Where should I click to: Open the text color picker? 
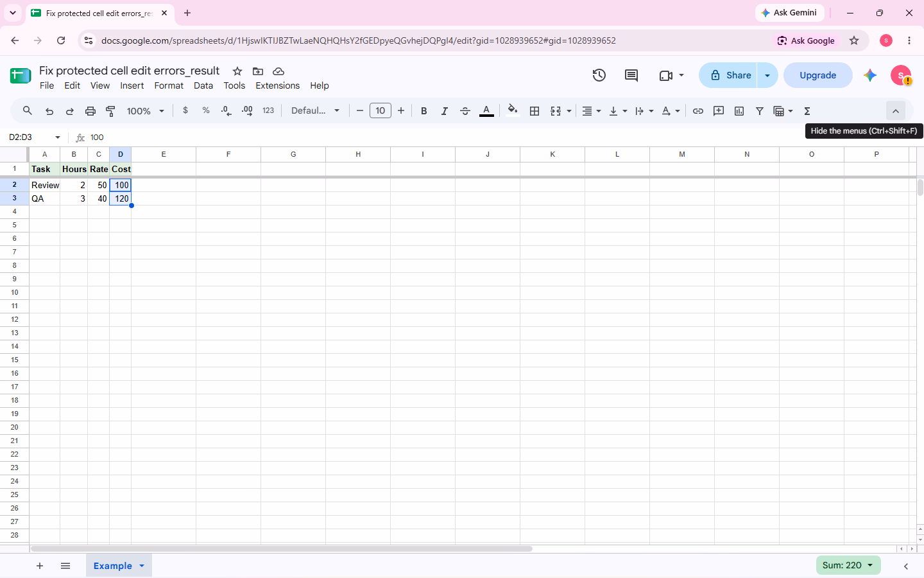(486, 111)
